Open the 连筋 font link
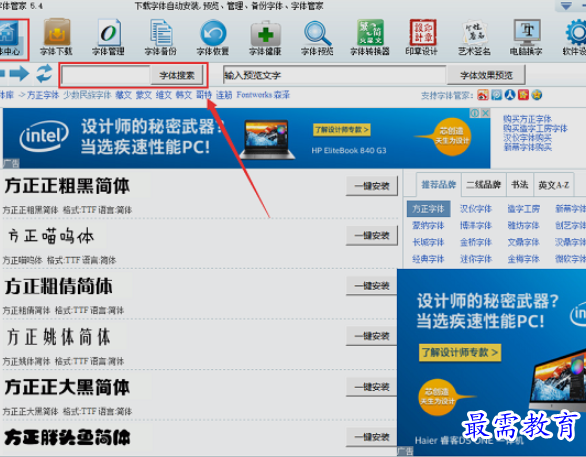Viewport: 586px width, 457px height. (x=224, y=95)
